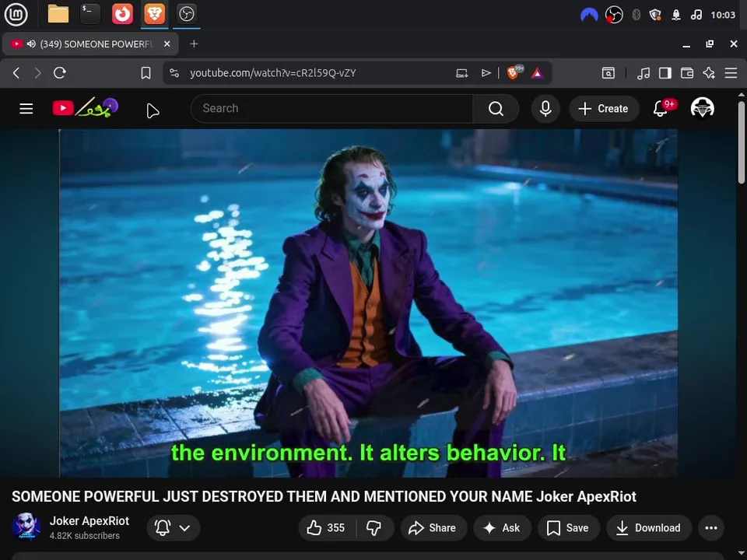Click the search magnifier button
The height and width of the screenshot is (560, 747).
point(496,109)
